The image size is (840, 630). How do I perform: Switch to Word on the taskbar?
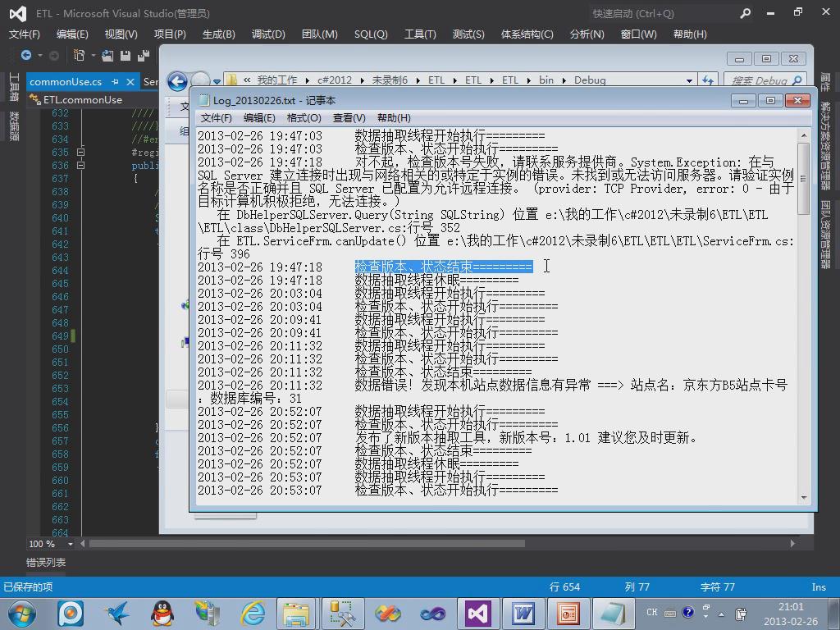tap(523, 614)
